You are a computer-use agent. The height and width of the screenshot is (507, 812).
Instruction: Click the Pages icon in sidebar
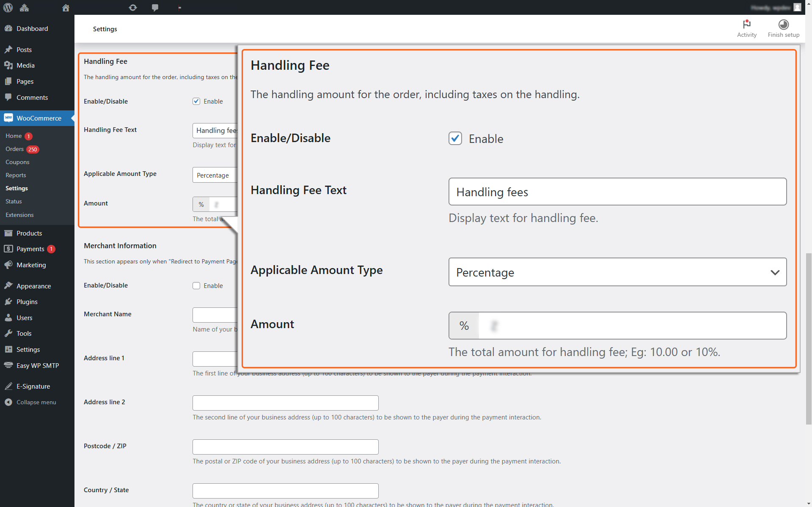coord(8,81)
